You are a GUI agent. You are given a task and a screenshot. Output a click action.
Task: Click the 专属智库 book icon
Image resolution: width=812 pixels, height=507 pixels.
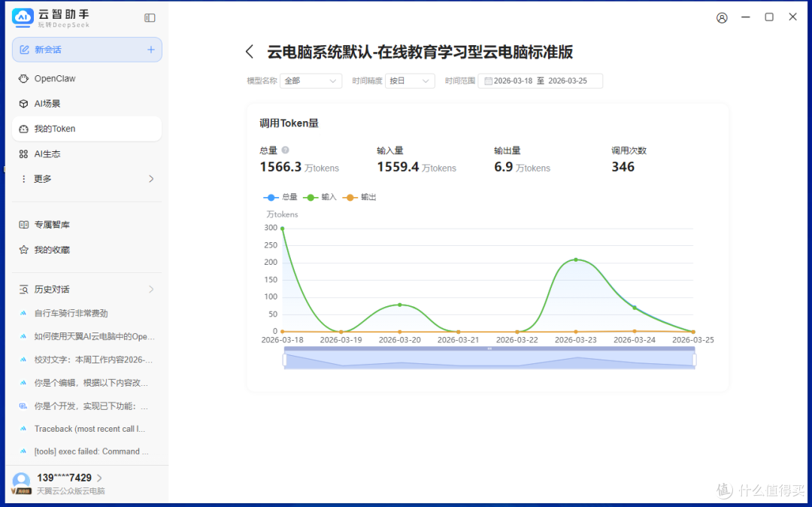coord(23,225)
